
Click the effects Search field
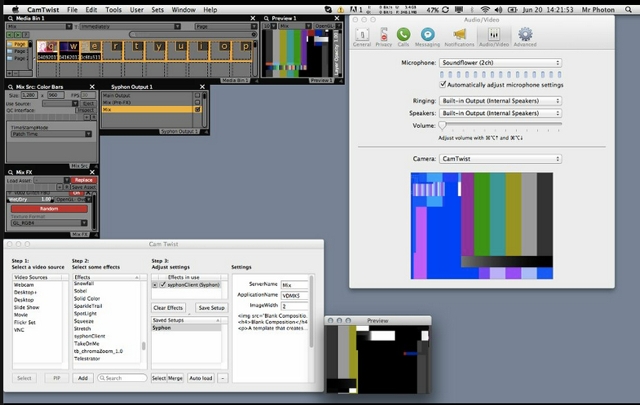(122, 378)
